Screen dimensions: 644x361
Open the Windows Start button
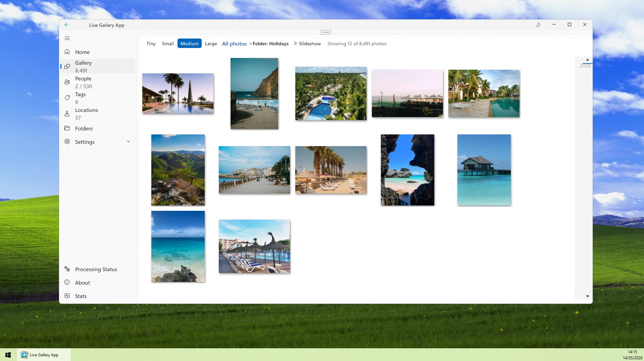[8, 355]
